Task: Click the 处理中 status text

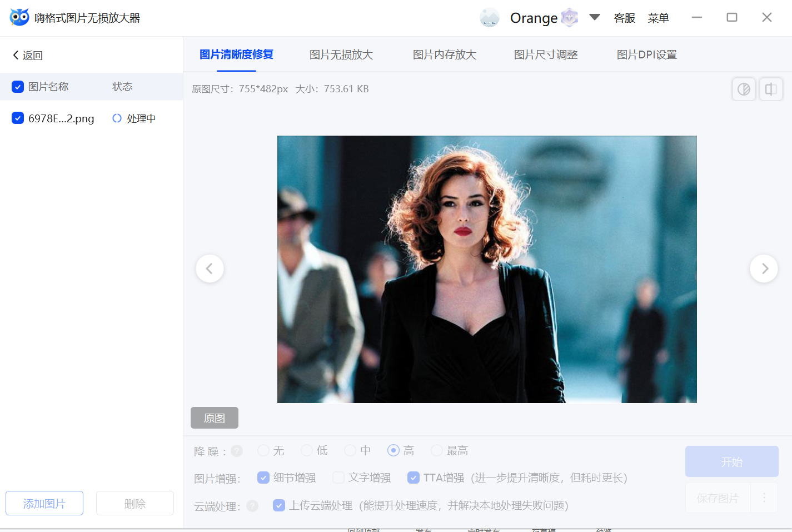Action: pyautogui.click(x=141, y=118)
